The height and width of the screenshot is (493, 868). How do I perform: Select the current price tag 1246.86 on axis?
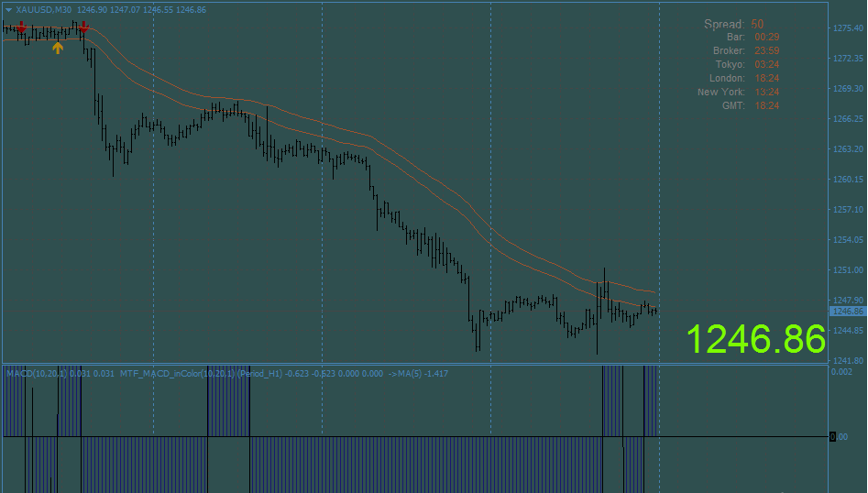tap(846, 312)
